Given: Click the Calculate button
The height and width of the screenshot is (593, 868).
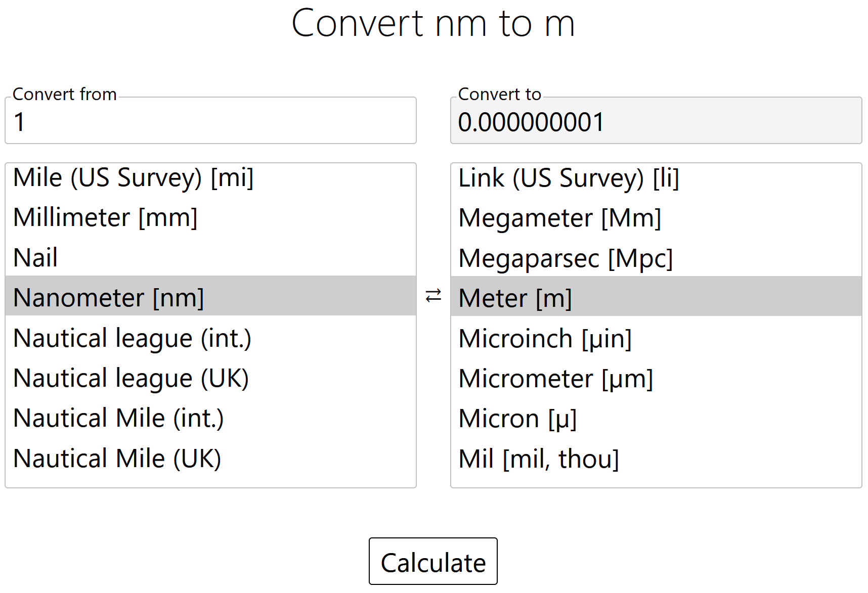Looking at the screenshot, I should click(x=433, y=561).
